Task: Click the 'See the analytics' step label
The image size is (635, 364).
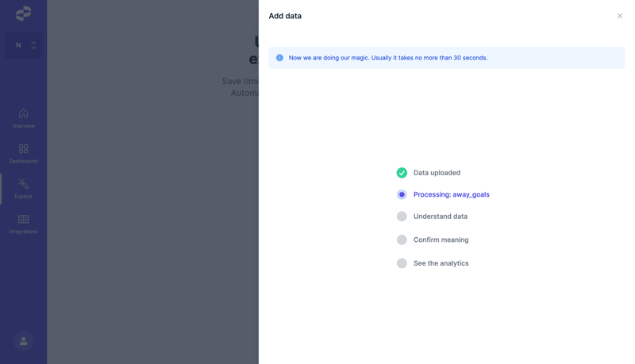Action: click(441, 263)
